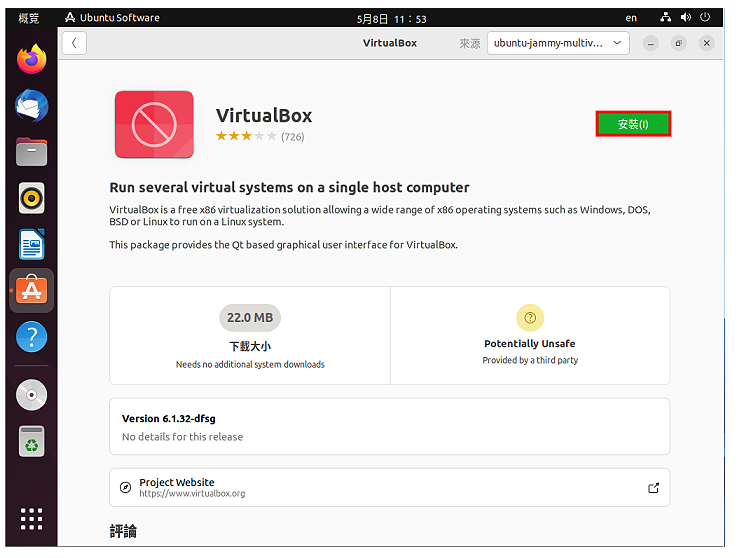Click the Qt based graphical interface description line
This screenshot has width=745, height=558.
[x=284, y=245]
